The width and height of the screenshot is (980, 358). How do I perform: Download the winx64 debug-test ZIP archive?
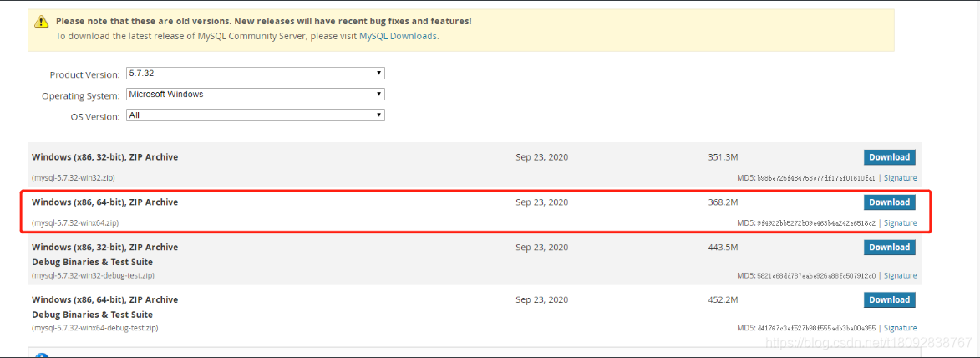click(890, 299)
